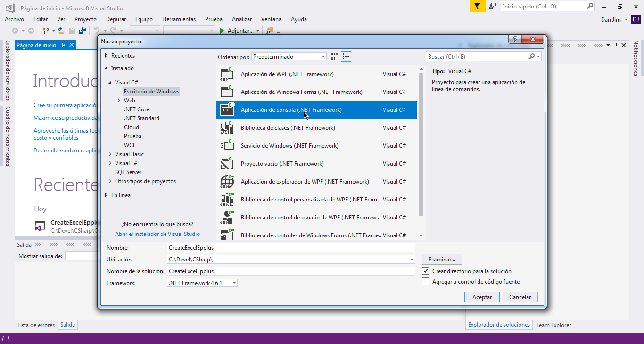Click the WPF user control library icon
This screenshot has width=644, height=344.
227,218
